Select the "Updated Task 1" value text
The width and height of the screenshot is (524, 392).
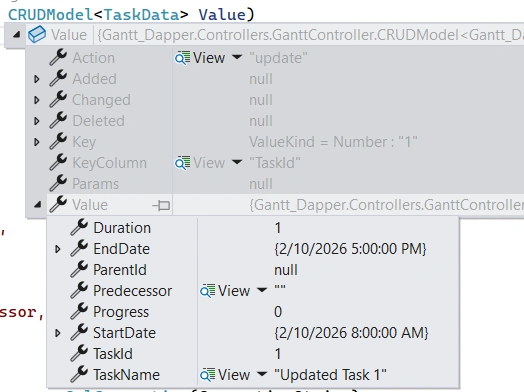point(330,375)
